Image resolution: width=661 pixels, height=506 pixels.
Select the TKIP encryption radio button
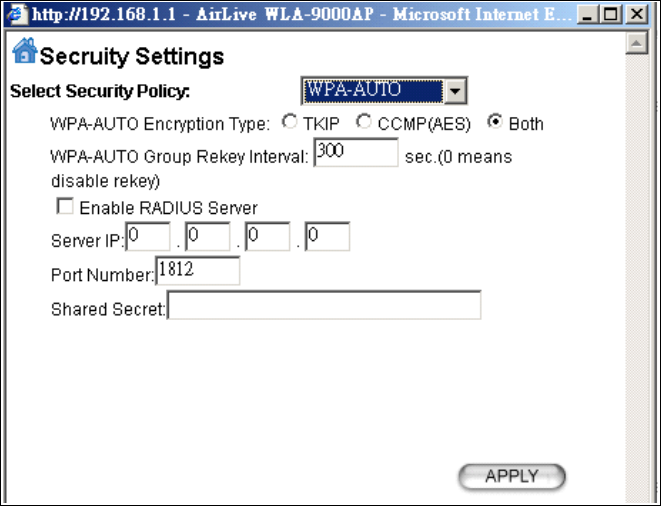point(289,122)
